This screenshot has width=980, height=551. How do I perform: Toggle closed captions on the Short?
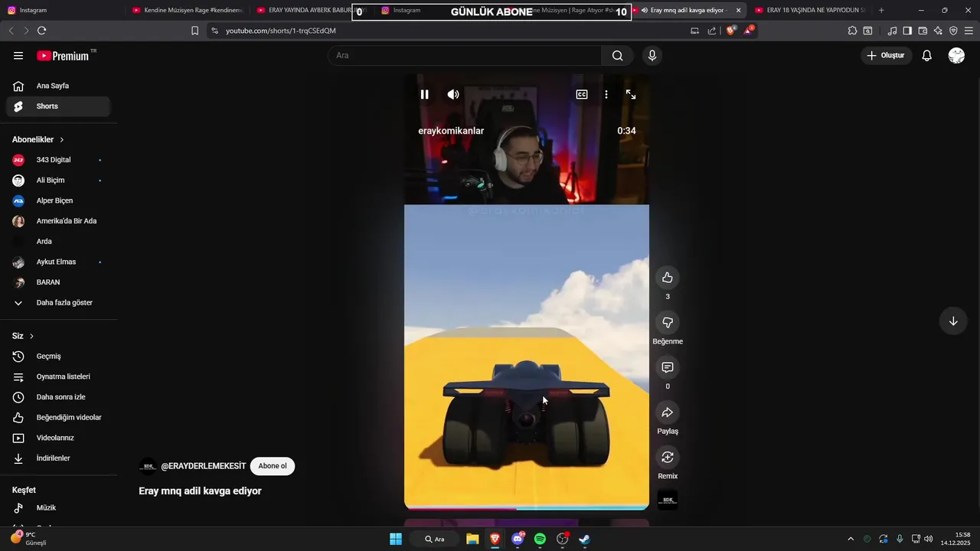click(x=582, y=94)
